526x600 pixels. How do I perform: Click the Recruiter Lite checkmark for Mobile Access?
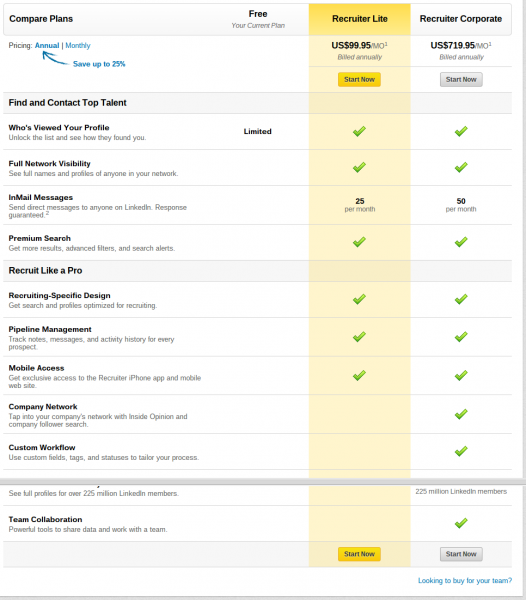point(359,375)
